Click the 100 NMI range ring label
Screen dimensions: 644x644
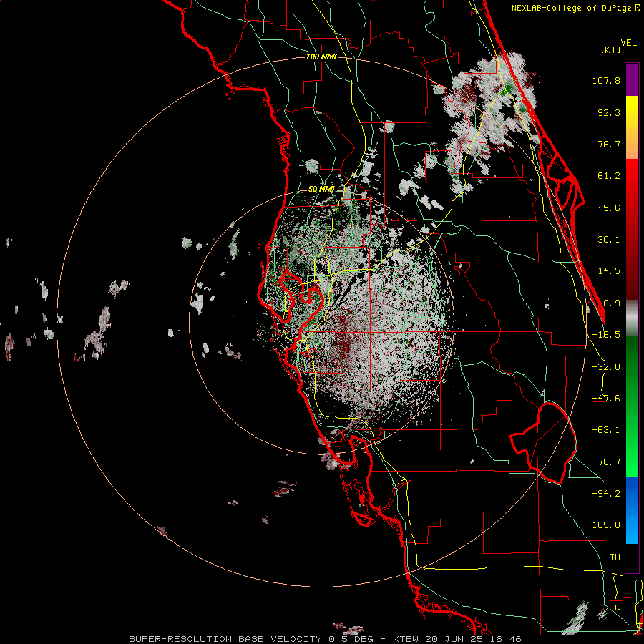[321, 57]
